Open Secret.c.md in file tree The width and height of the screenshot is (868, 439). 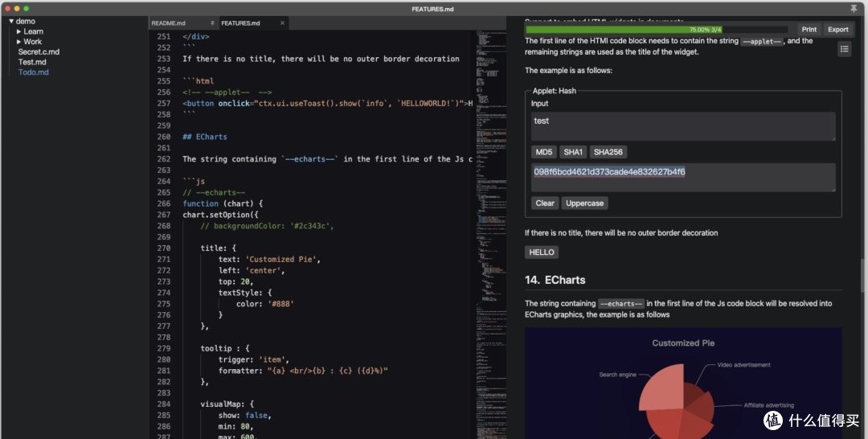pos(39,52)
